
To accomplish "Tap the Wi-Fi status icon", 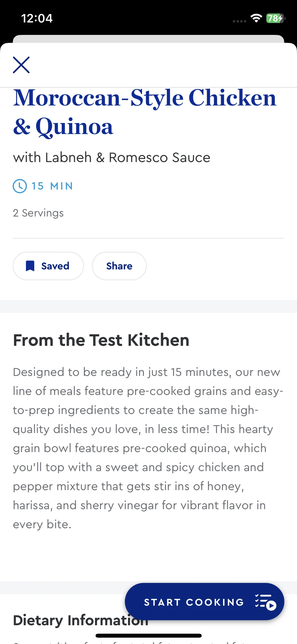I will point(256,18).
